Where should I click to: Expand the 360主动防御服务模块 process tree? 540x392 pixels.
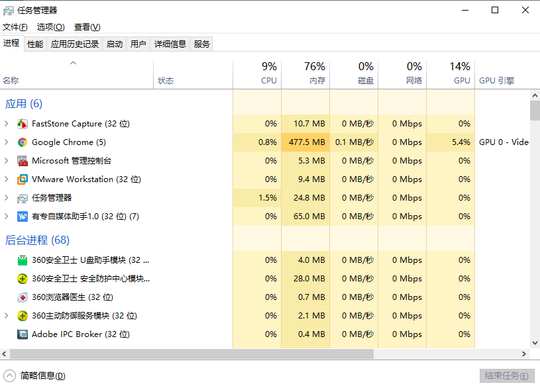coord(7,316)
